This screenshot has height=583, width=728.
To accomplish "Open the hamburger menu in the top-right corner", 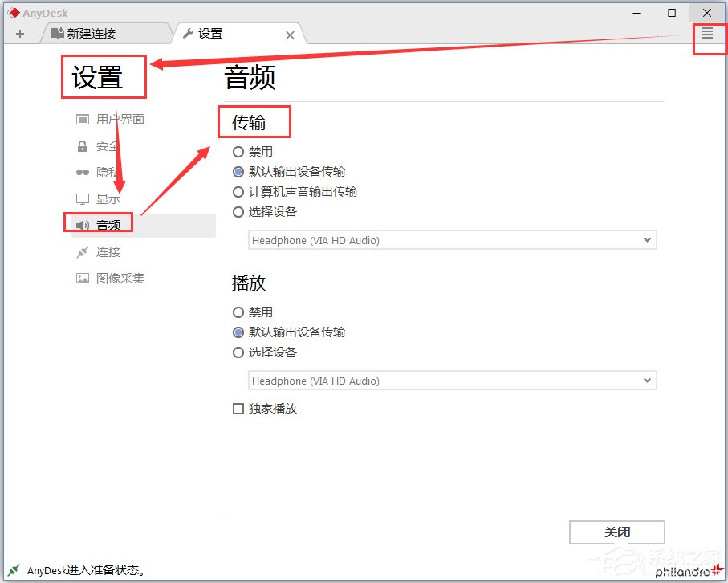I will (707, 34).
